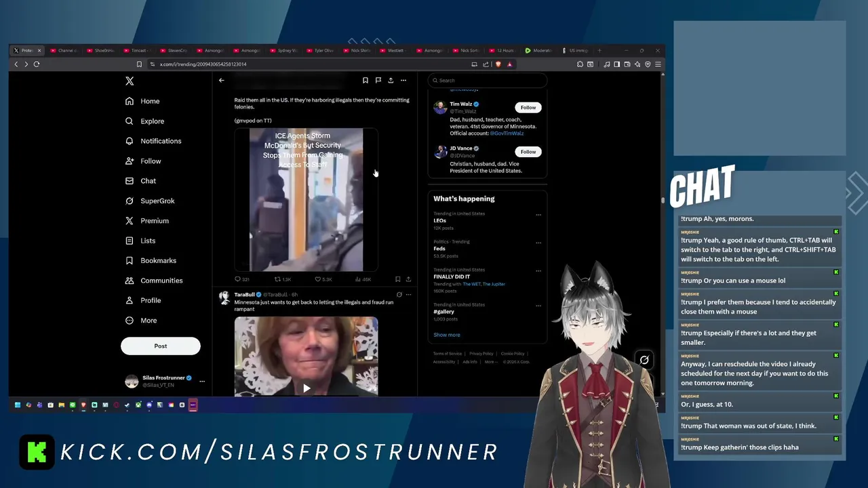Click the share icon in the post header
This screenshot has height=488, width=868.
coord(391,80)
